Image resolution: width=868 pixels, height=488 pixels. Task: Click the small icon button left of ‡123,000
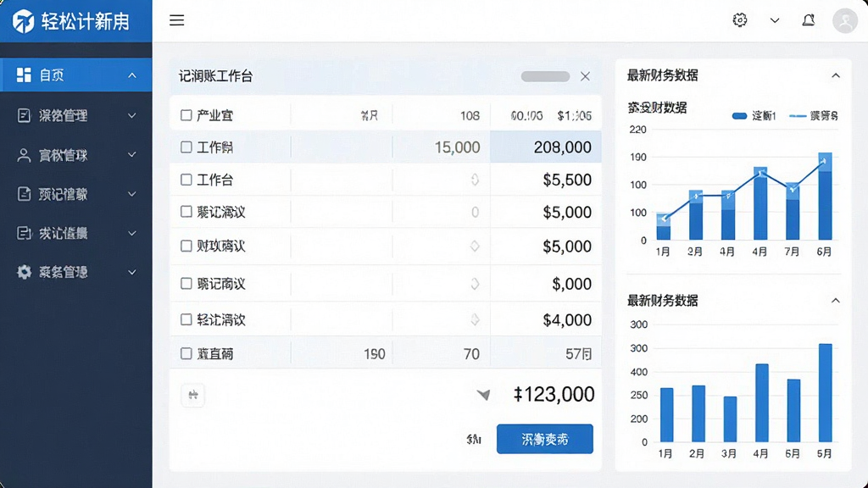193,395
